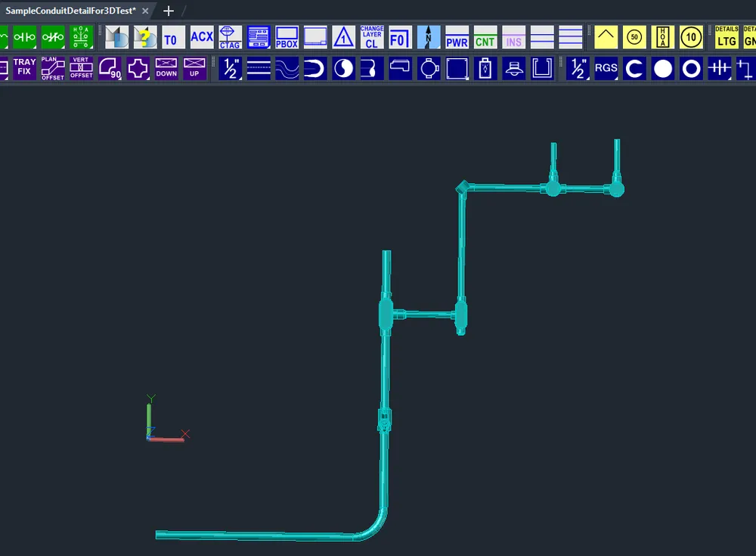Select the U-bend conduit tool
This screenshot has width=756, height=556.
click(315, 68)
